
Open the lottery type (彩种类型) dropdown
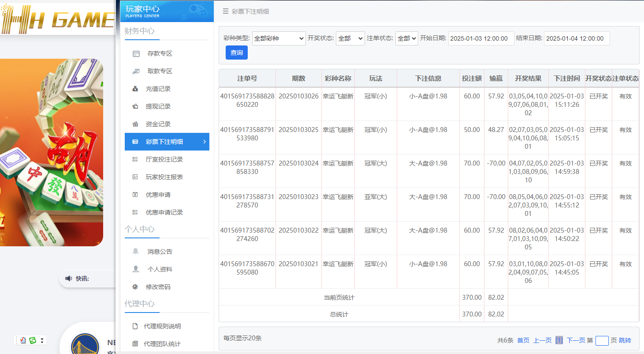point(279,38)
